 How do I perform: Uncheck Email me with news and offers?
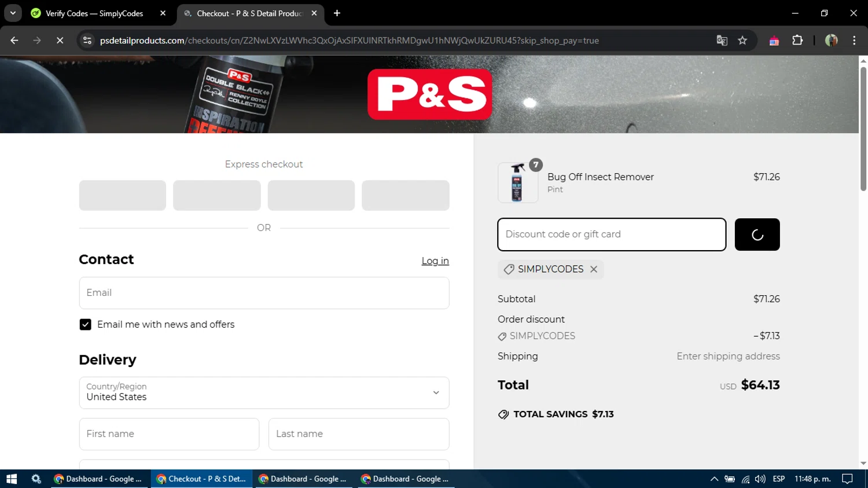[85, 325]
